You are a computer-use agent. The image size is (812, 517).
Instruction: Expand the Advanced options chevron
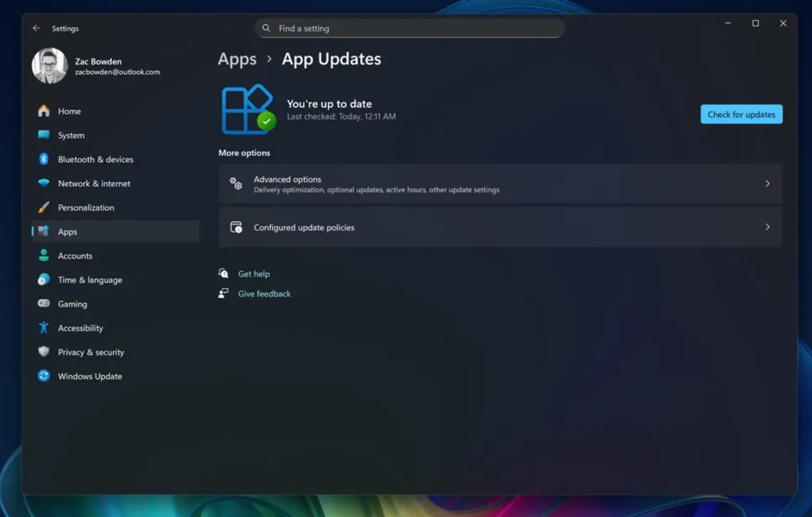[x=768, y=184]
